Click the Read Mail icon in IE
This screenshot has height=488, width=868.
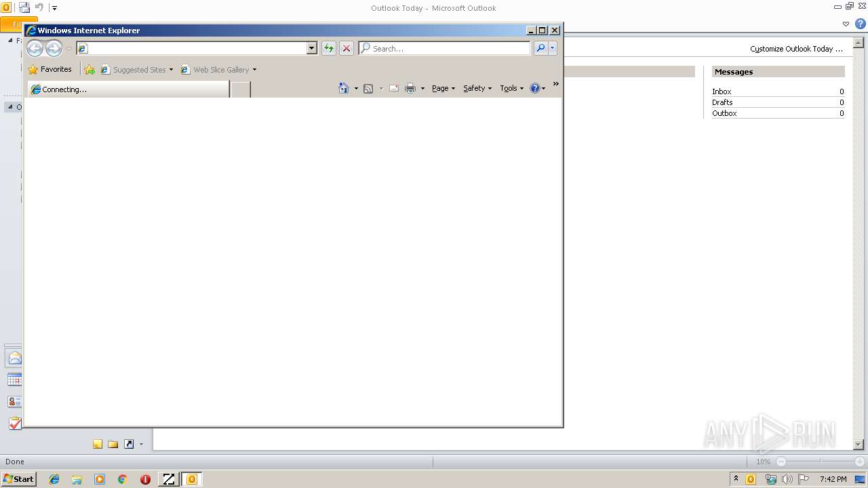point(394,88)
